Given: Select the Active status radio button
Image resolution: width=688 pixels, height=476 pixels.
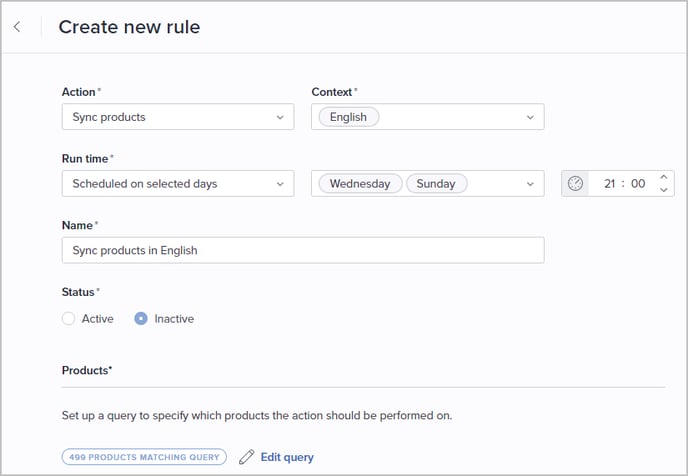Looking at the screenshot, I should coord(68,319).
